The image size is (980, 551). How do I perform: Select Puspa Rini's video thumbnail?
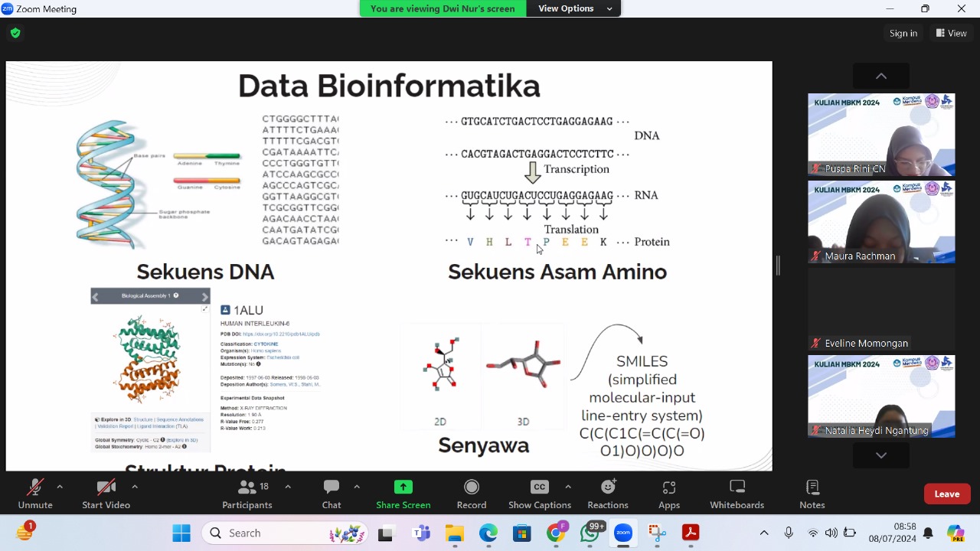(x=881, y=135)
